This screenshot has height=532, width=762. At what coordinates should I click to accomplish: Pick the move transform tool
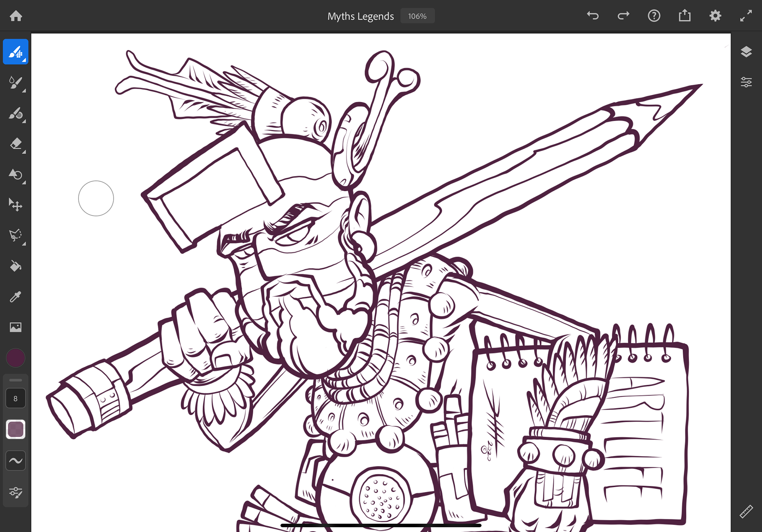15,205
